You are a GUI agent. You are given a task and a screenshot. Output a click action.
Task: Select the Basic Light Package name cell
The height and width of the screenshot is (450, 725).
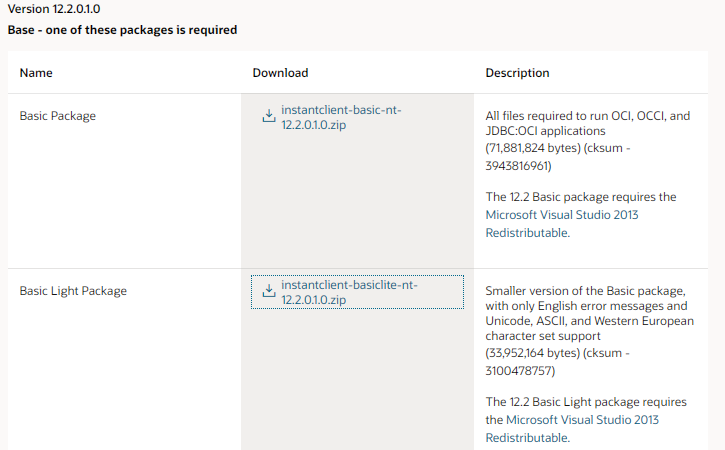click(x=73, y=291)
